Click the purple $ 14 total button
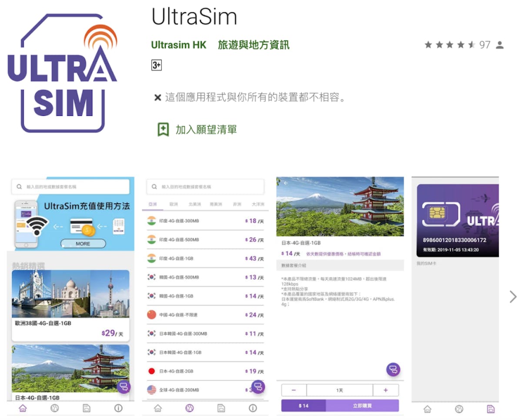This screenshot has width=522, height=420. coord(304,406)
